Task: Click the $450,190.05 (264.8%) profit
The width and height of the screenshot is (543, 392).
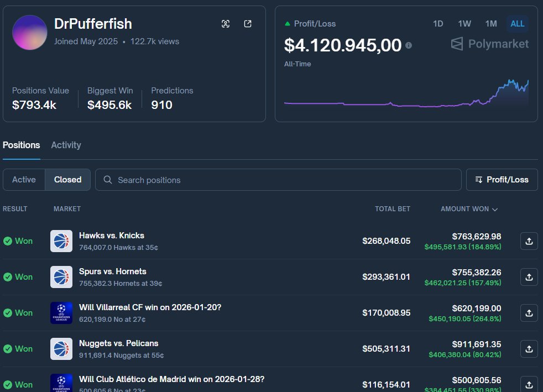Action: point(464,319)
